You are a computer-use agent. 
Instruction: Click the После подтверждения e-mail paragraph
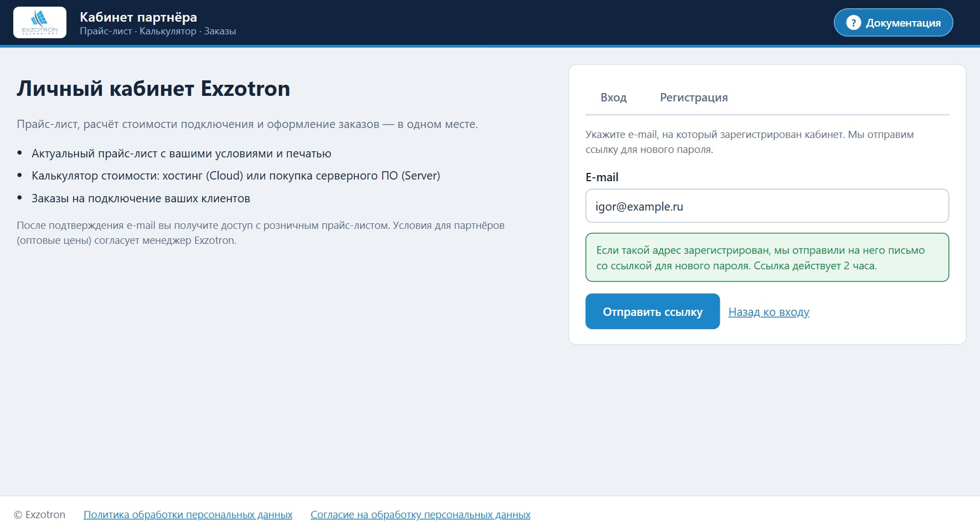261,233
